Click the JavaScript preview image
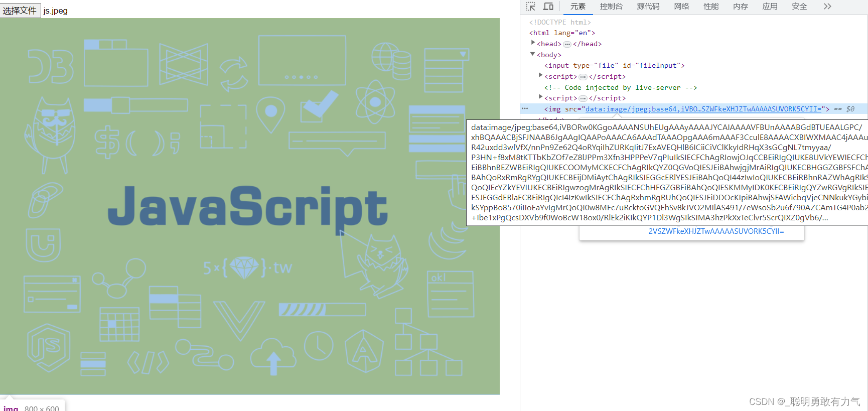Viewport: 868px width, 411px height. point(250,206)
